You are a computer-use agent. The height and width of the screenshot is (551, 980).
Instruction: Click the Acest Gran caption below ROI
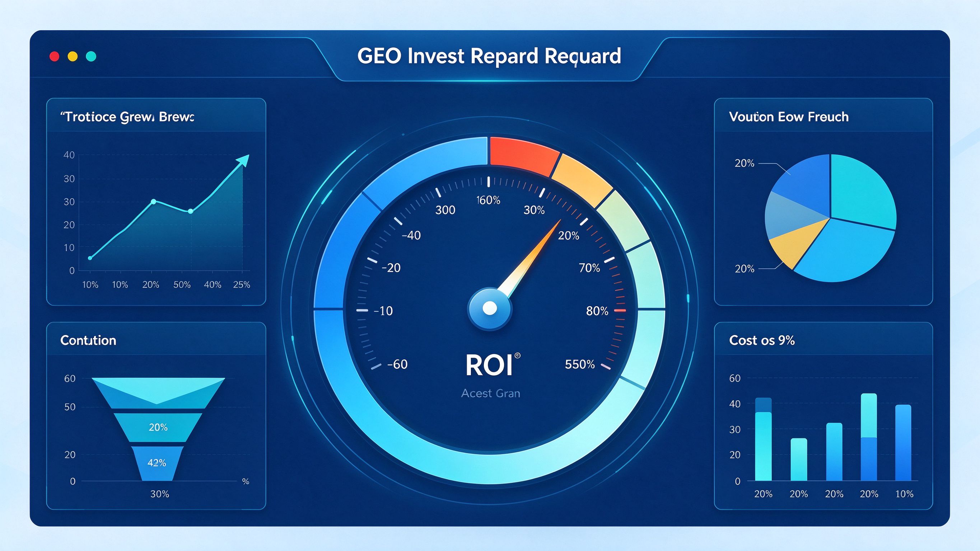coord(490,393)
